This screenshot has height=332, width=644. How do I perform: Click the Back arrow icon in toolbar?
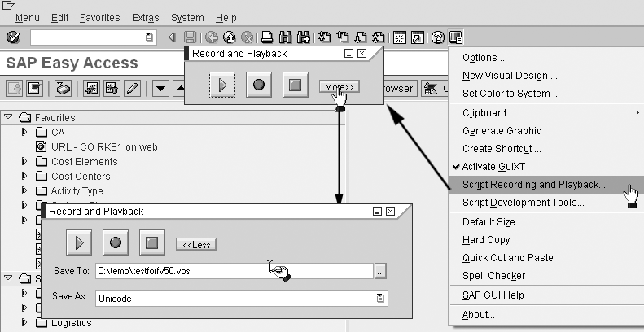212,37
